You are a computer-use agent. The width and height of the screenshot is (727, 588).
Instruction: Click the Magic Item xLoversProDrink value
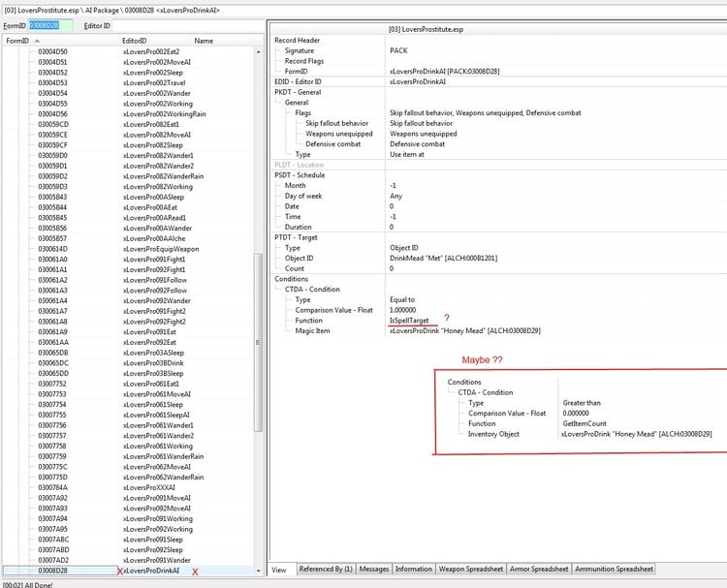click(464, 331)
